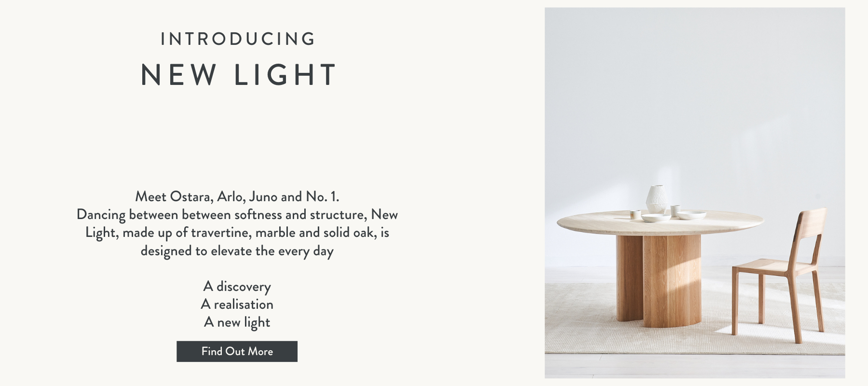Click the 'Dancing between between softness' line
The image size is (868, 386).
(237, 215)
